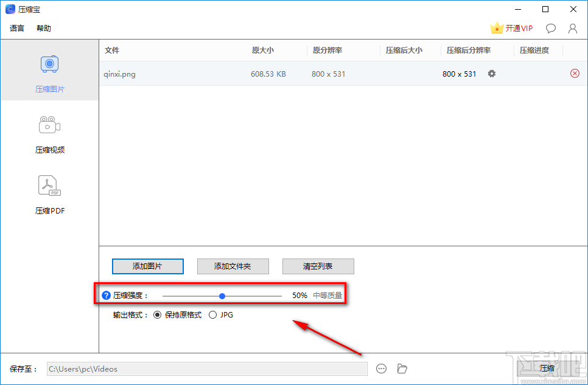Click the user account icon
The image size is (588, 385).
click(x=572, y=28)
